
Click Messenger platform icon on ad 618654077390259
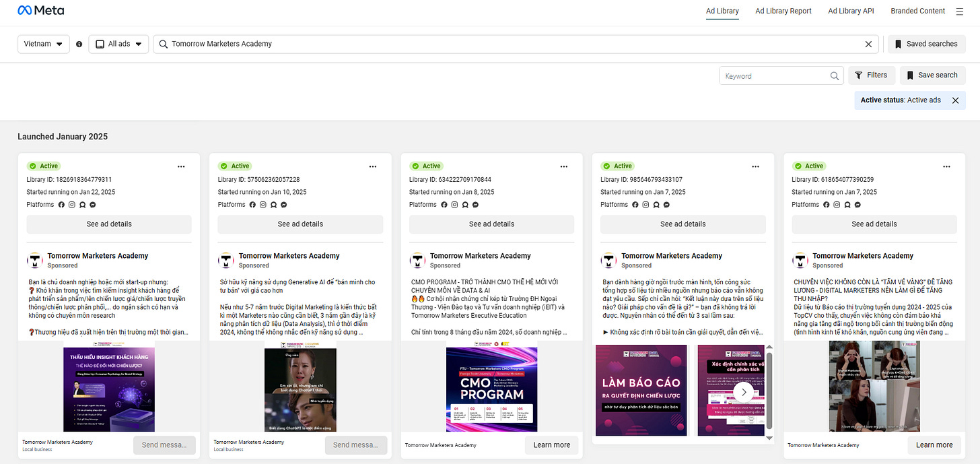pos(858,205)
